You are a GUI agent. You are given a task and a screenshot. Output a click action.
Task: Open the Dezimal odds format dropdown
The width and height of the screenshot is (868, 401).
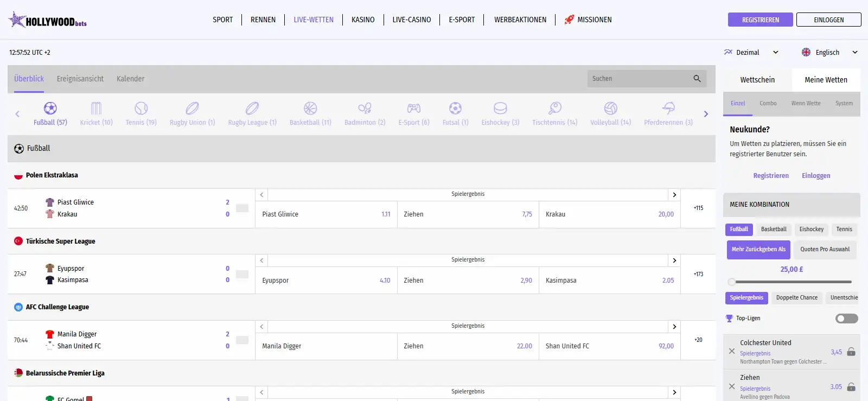coord(751,53)
